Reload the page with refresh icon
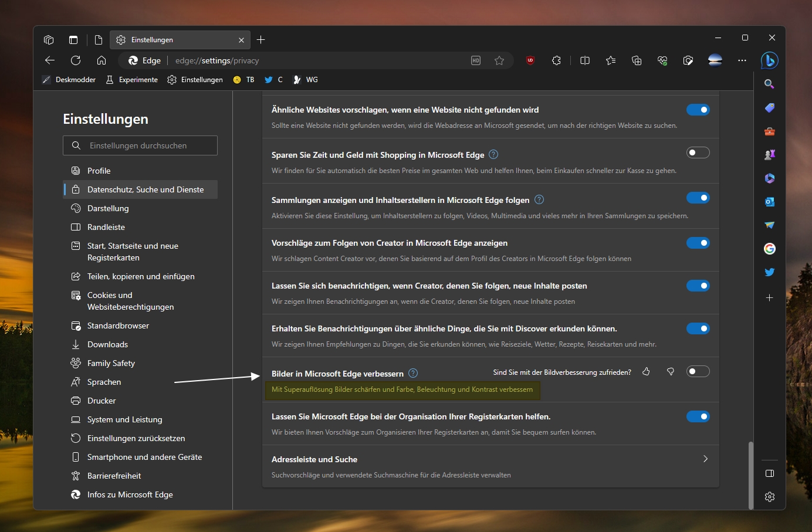 76,60
